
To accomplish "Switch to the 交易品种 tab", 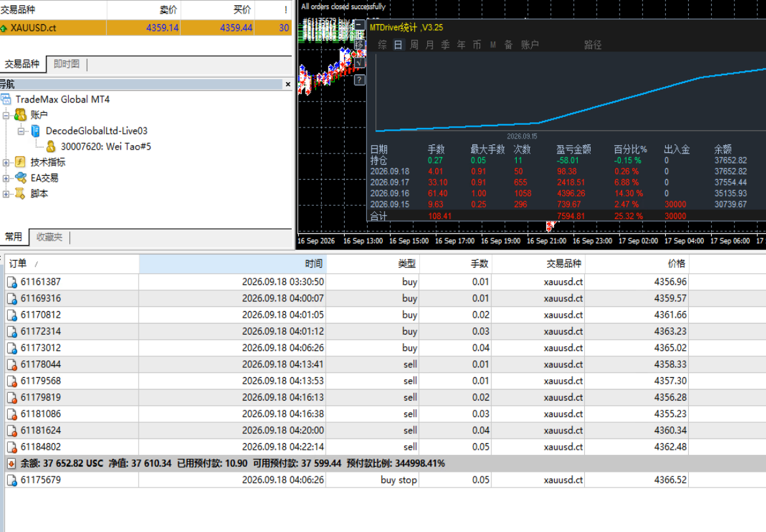I will [x=22, y=64].
